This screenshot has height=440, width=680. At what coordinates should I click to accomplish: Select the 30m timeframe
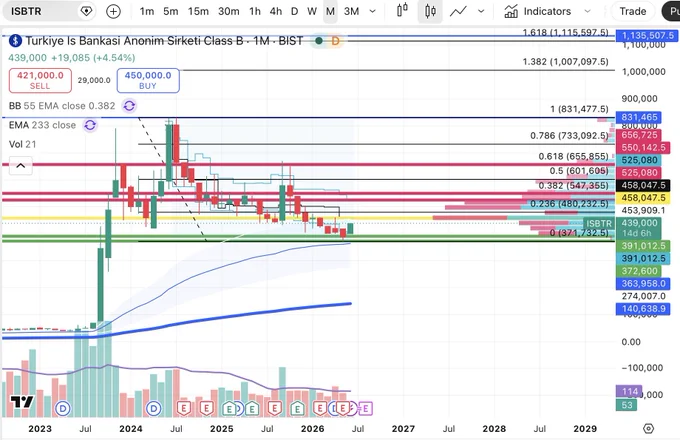pyautogui.click(x=229, y=11)
